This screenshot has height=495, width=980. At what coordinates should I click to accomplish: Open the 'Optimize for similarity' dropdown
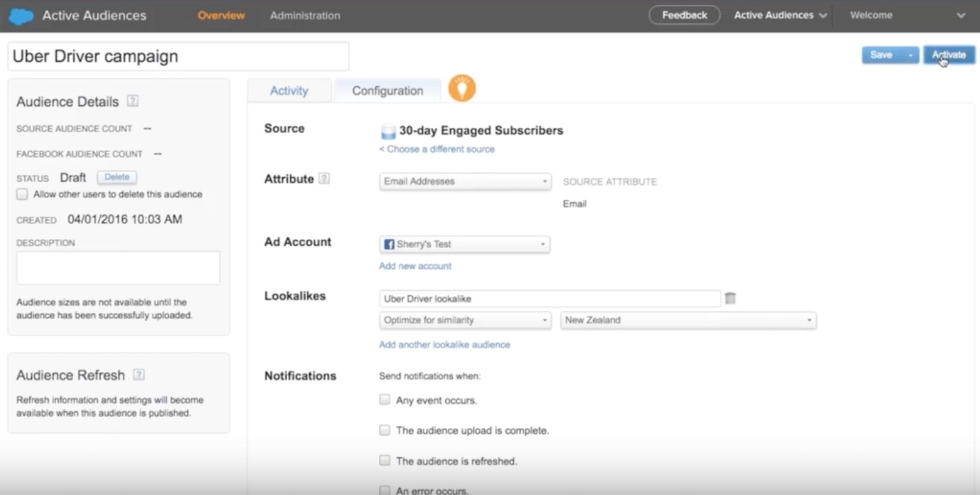[x=465, y=320]
